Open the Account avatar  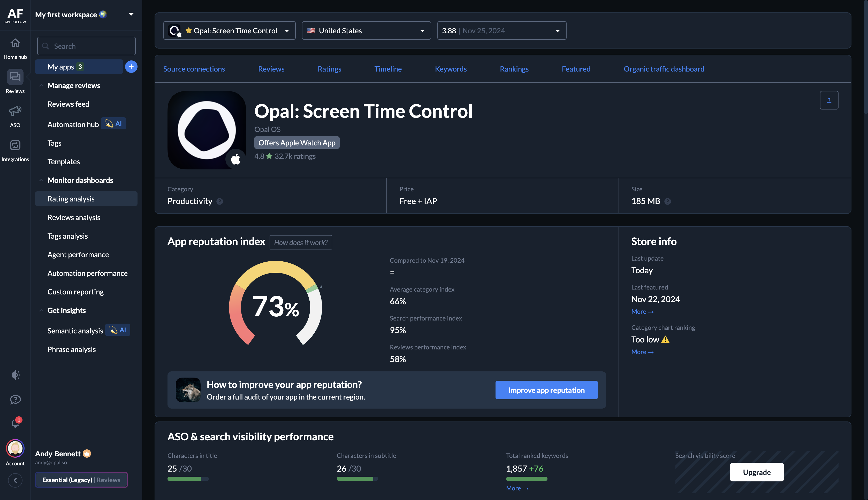click(x=15, y=448)
